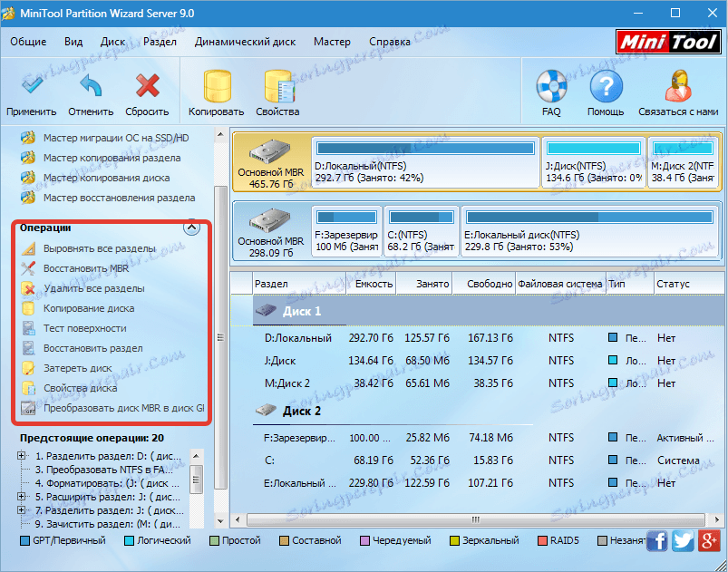
Task: Click the Копировать disk copy icon
Action: click(x=217, y=86)
